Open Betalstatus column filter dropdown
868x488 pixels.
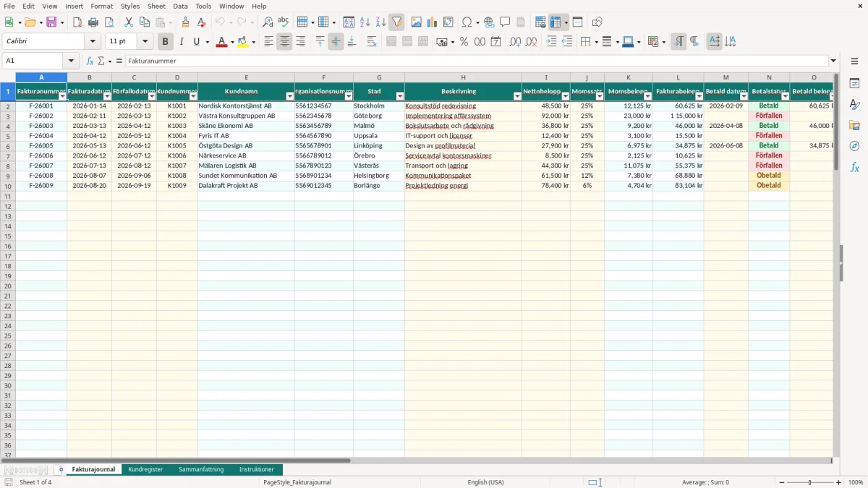coord(786,96)
